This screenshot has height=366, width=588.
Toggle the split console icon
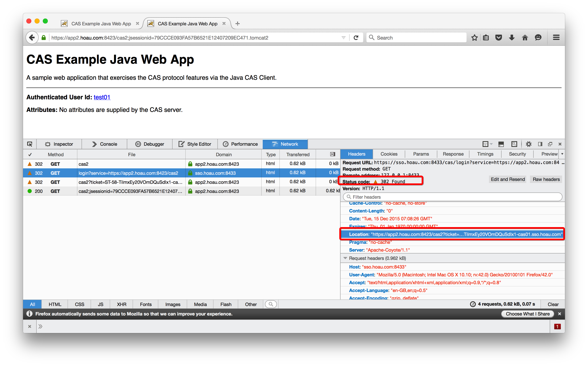[501, 144]
